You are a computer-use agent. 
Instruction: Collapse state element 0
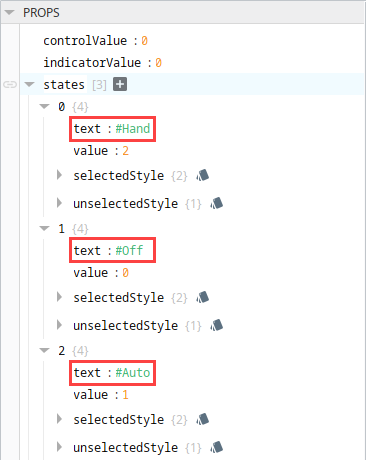(44, 107)
